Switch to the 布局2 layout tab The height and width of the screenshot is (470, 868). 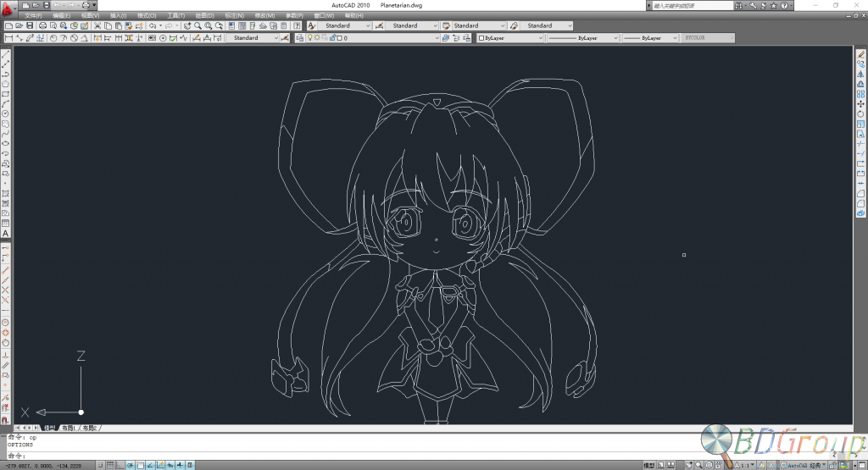[x=90, y=428]
